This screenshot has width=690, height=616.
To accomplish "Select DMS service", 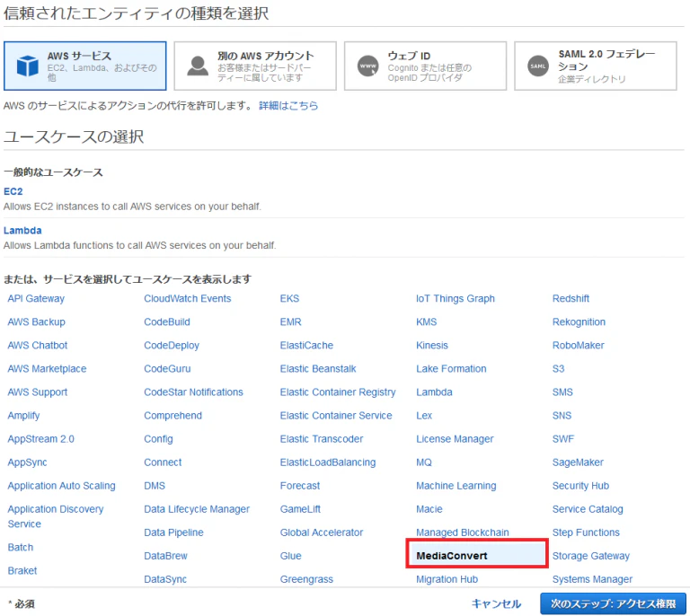I will [x=155, y=486].
